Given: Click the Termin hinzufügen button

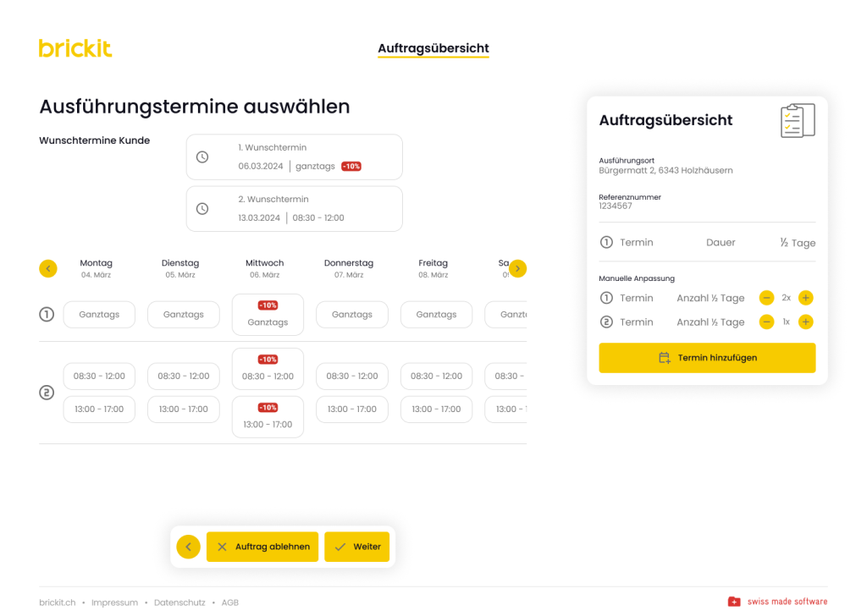Looking at the screenshot, I should click(707, 358).
